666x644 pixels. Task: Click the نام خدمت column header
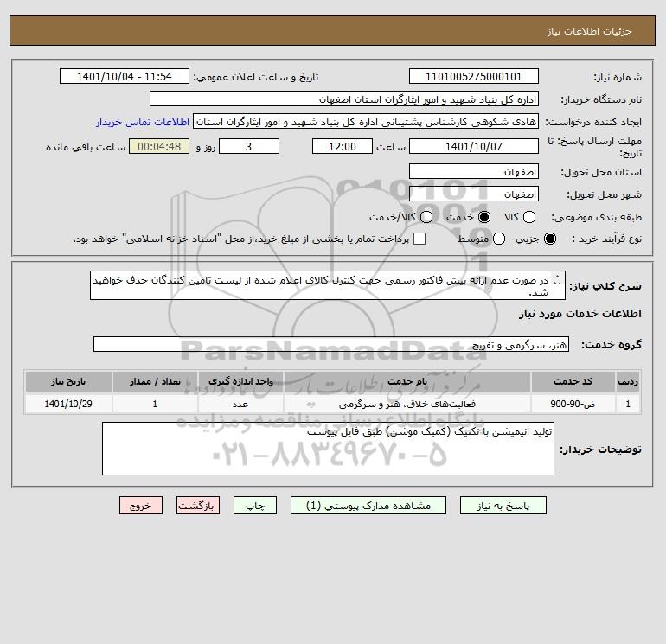click(x=407, y=381)
